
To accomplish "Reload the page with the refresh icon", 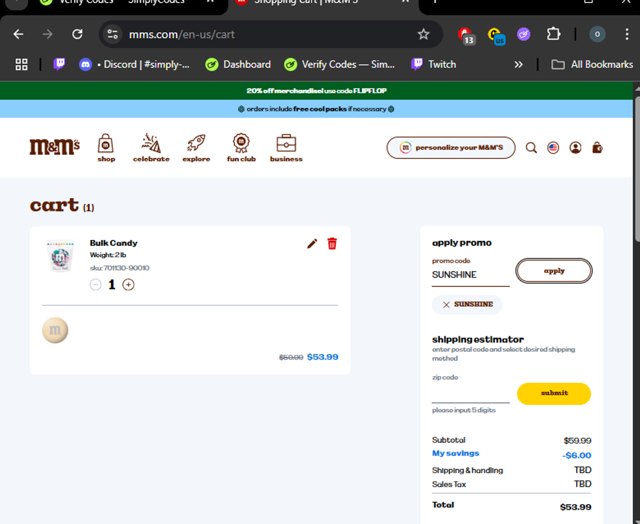I will click(x=77, y=34).
